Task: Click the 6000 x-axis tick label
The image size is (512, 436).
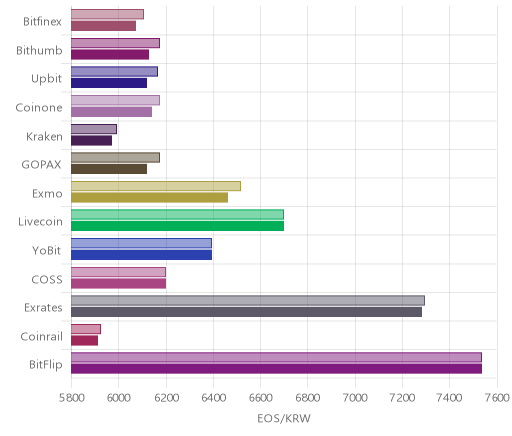Action: tap(119, 398)
